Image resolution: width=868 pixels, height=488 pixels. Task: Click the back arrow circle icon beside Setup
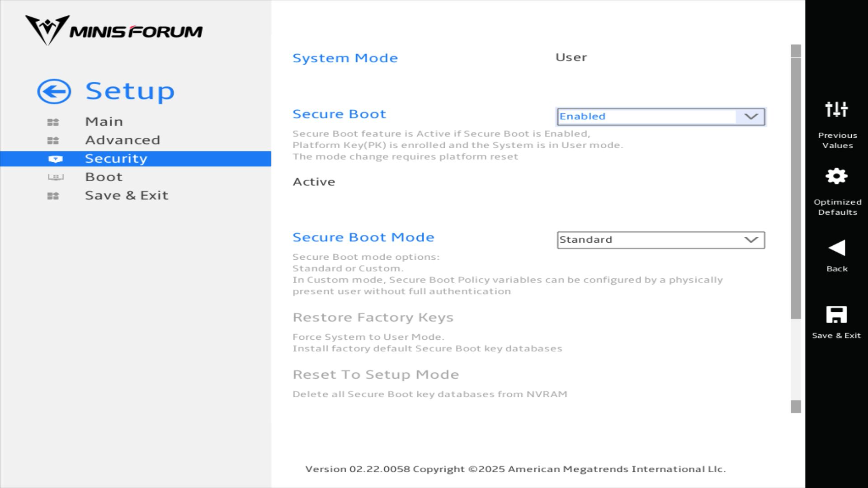pos(54,92)
